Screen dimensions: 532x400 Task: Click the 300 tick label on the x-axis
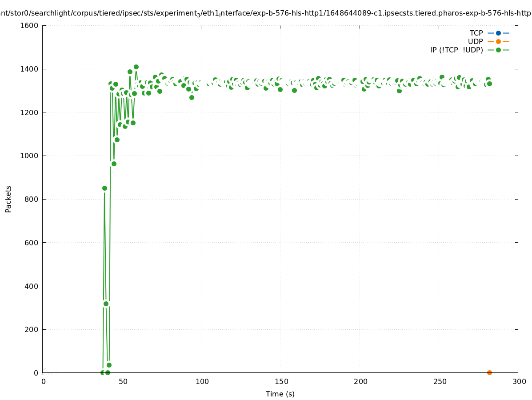[519, 381]
